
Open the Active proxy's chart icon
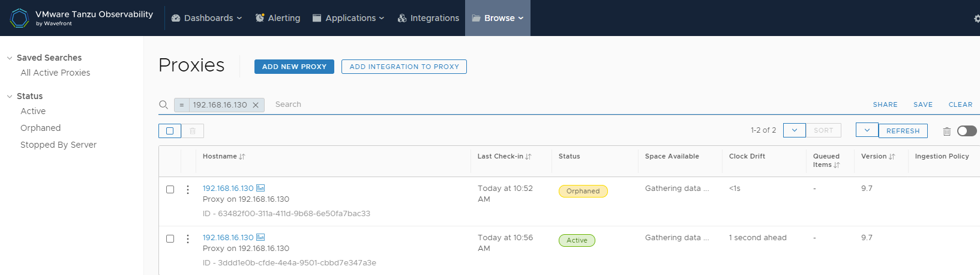click(x=260, y=238)
